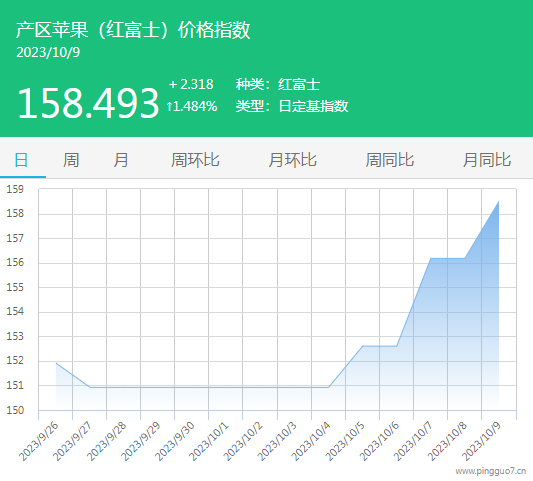The width and height of the screenshot is (533, 481).
Task: Click the chart start point for 2023/9/26
Action: (x=56, y=363)
